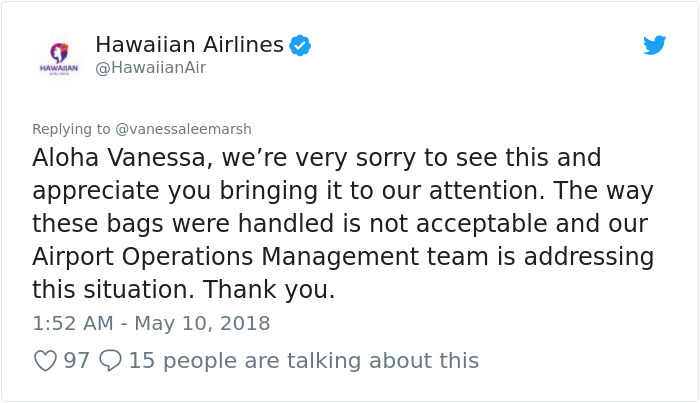Like the tweet with the heart icon
Screen dimensions: 700x403
(x=45, y=360)
